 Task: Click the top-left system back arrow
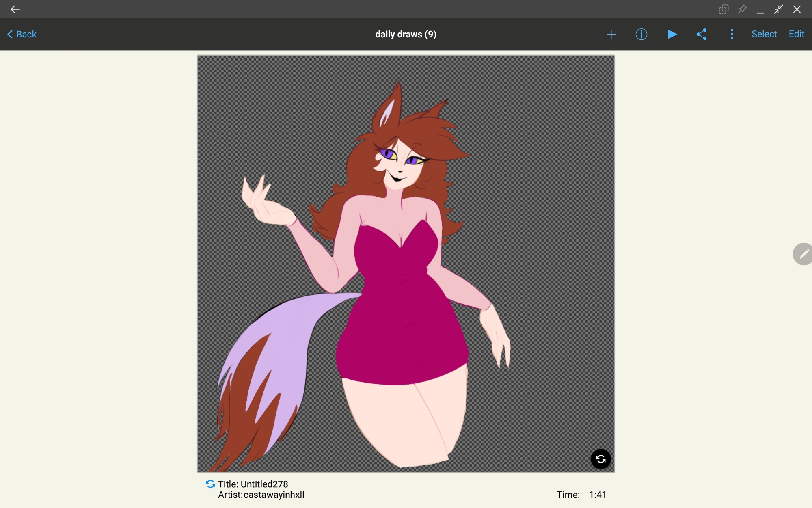click(15, 9)
